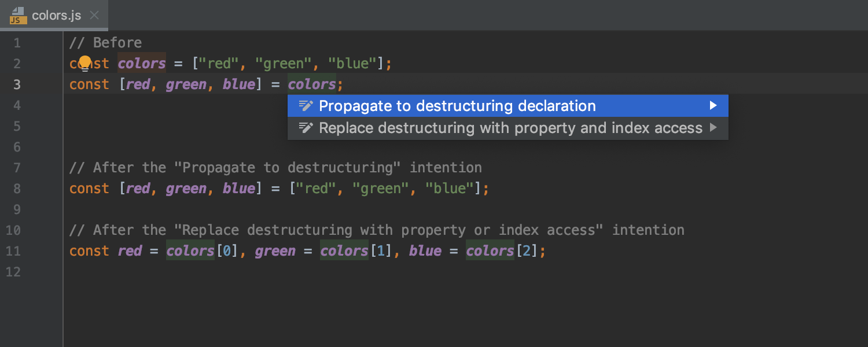Click the const keyword on line 8

tap(89, 188)
